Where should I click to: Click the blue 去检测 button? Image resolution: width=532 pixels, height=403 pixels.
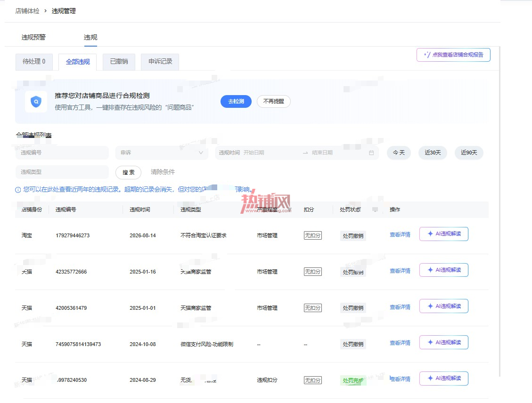click(x=236, y=101)
